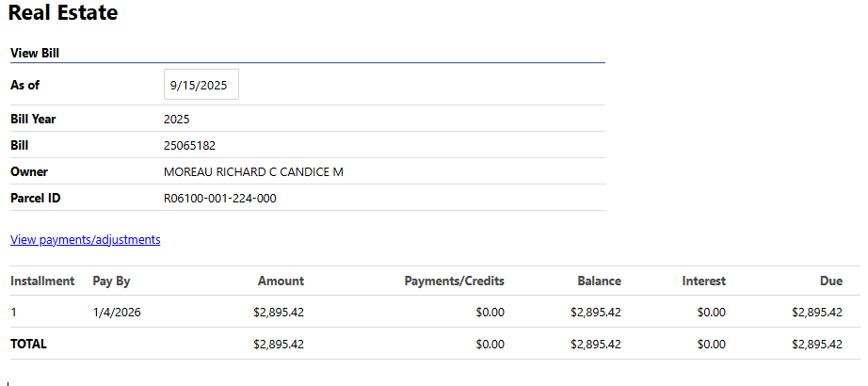Select the owner name MOREAU RICHARD C CANDICE M
Image resolution: width=868 pixels, height=386 pixels.
click(253, 172)
